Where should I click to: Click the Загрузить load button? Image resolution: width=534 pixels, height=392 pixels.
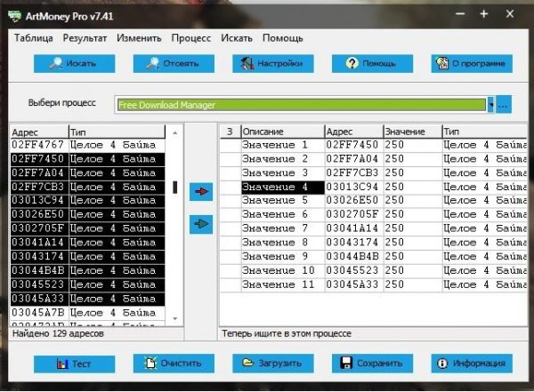(273, 364)
